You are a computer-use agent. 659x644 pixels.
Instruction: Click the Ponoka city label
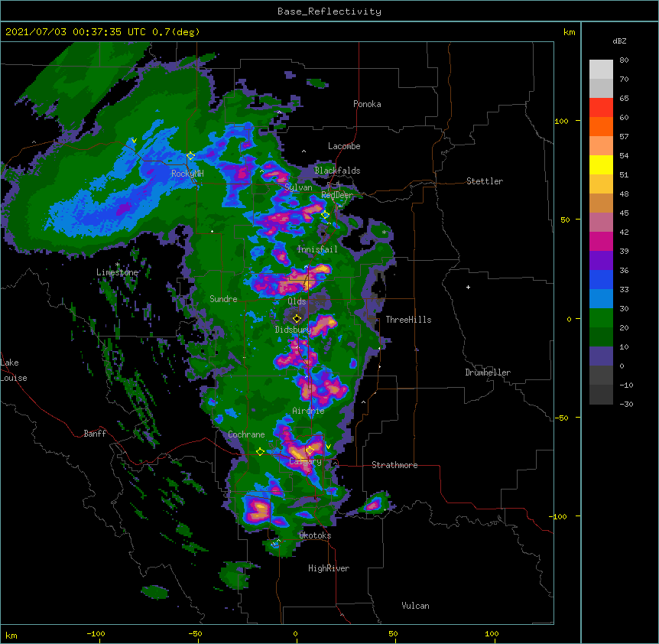pyautogui.click(x=367, y=104)
